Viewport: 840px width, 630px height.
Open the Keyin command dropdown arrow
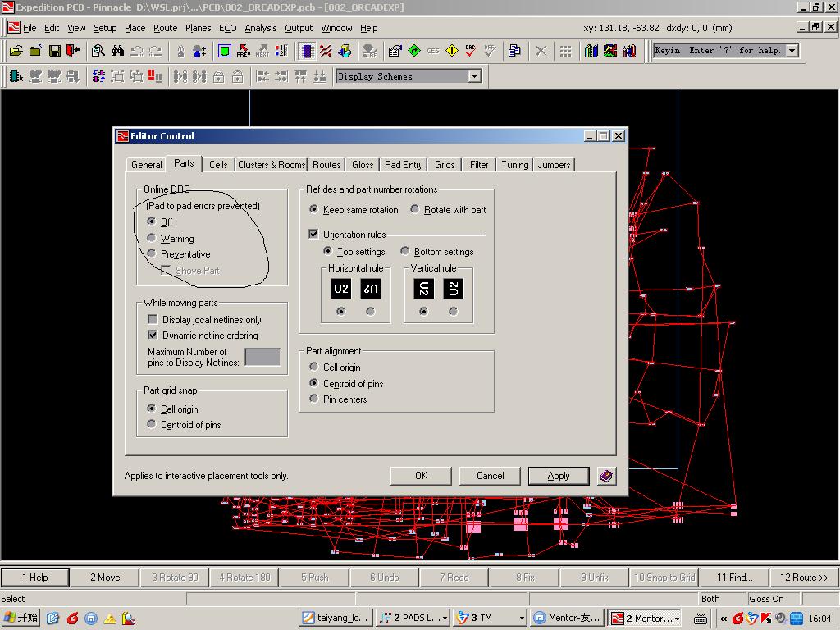(x=792, y=51)
